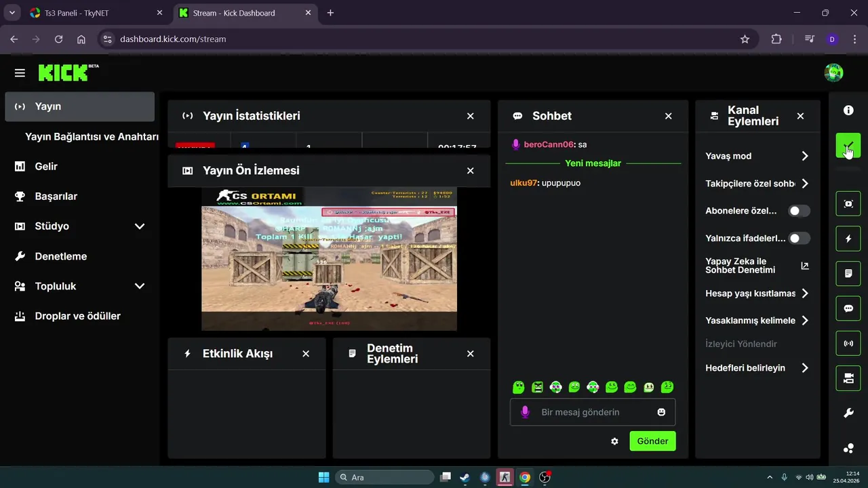This screenshot has width=868, height=488.
Task: Close the Yayın İstatistikleri panel
Action: (471, 116)
